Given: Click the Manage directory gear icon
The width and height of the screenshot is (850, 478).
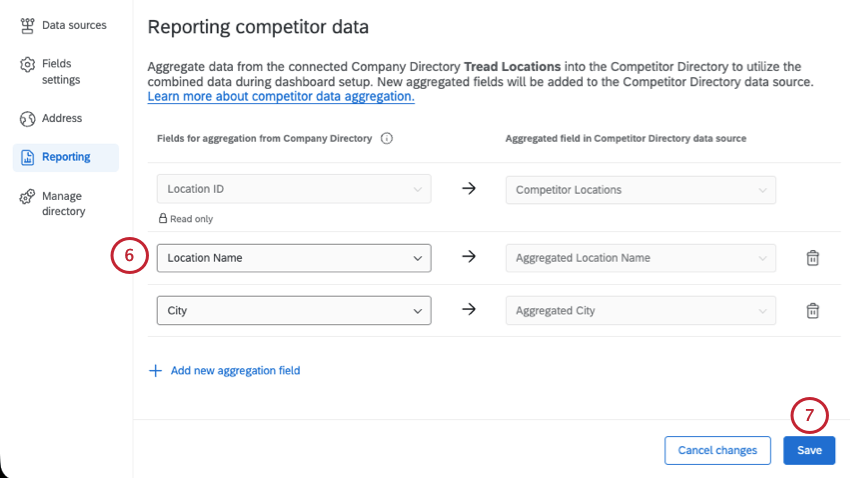Looking at the screenshot, I should (x=28, y=198).
